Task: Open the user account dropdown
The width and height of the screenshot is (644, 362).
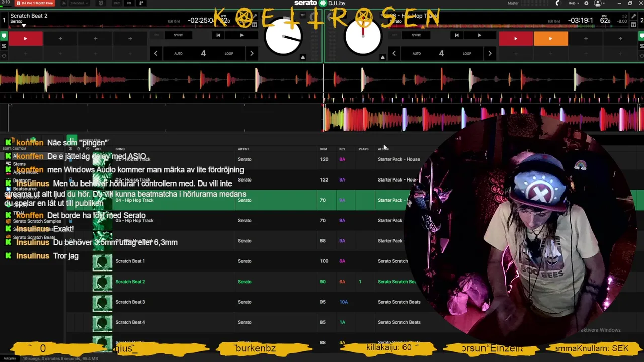Action: (x=599, y=3)
